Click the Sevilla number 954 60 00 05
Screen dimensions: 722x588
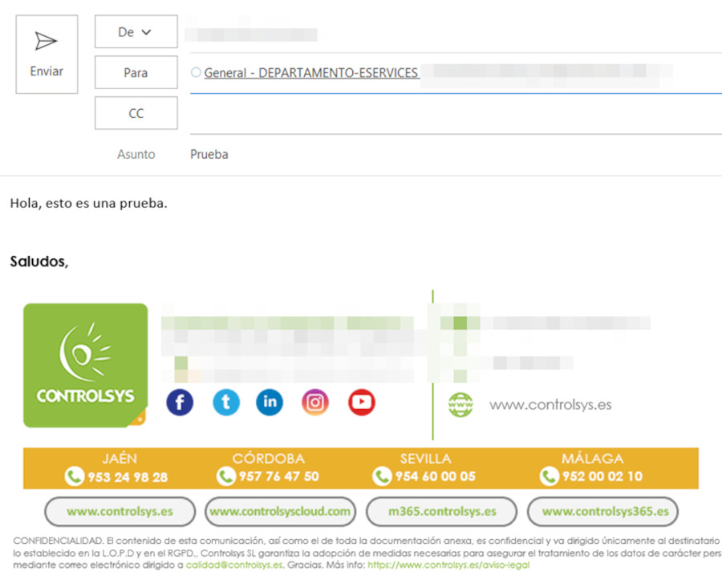tap(435, 476)
